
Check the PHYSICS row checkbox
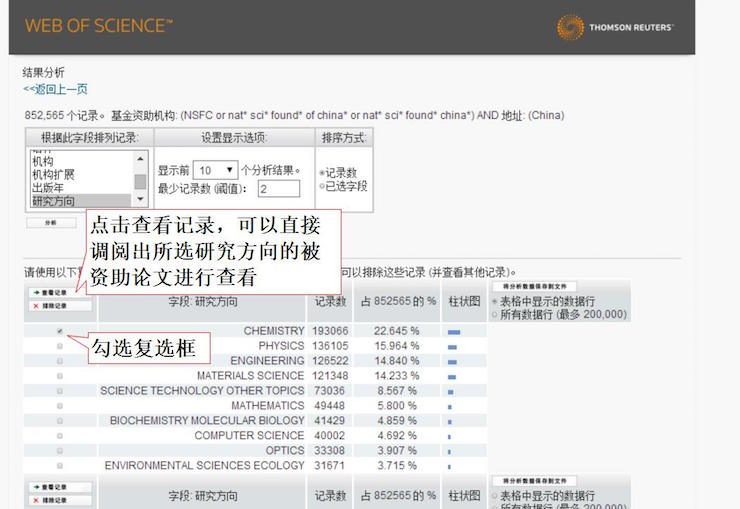pyautogui.click(x=60, y=346)
